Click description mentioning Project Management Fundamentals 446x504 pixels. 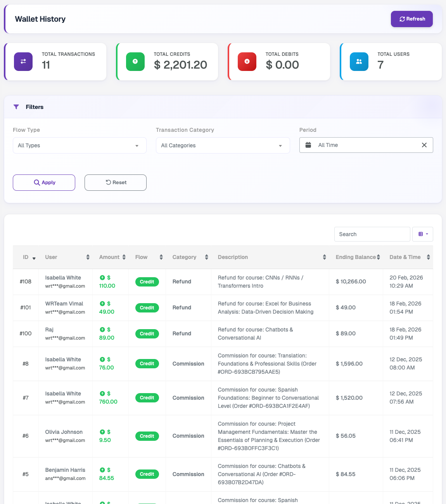tap(269, 436)
